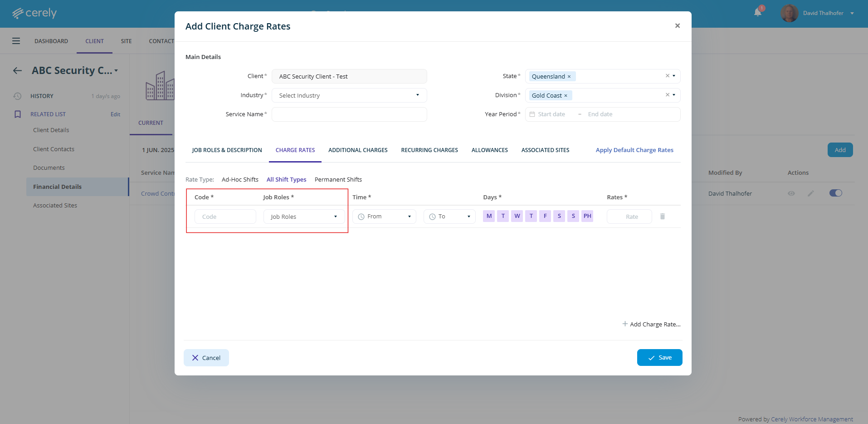The height and width of the screenshot is (424, 868).
Task: Toggle the PH day button
Action: pyautogui.click(x=587, y=216)
